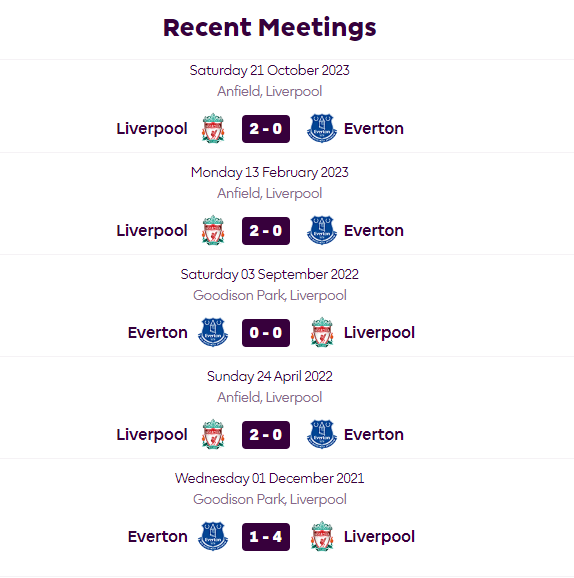
Task: Open the 2-0 score from 21 October 2023
Action: (x=266, y=129)
